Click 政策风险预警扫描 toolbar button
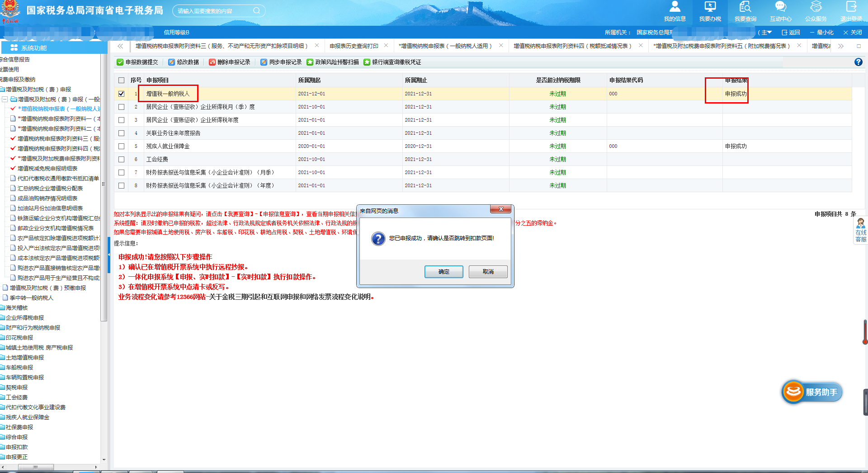This screenshot has height=473, width=868. pos(333,62)
